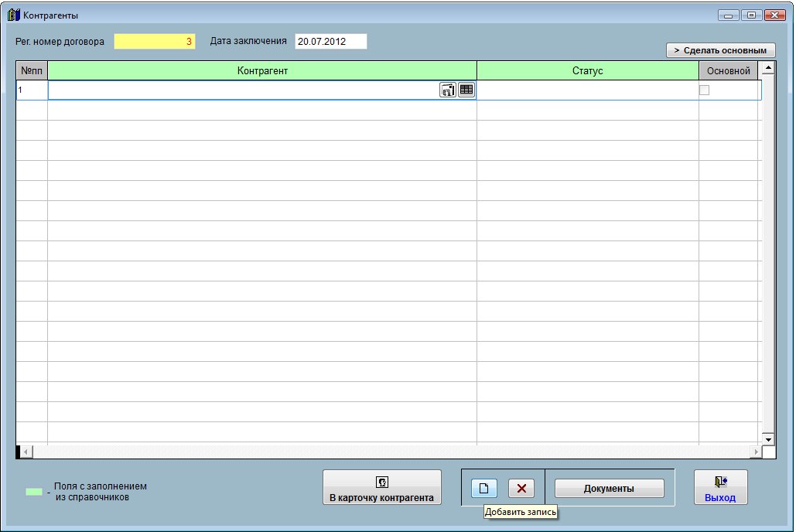Click the horizontal scrollbar right arrow
The height and width of the screenshot is (532, 796).
tap(756, 452)
